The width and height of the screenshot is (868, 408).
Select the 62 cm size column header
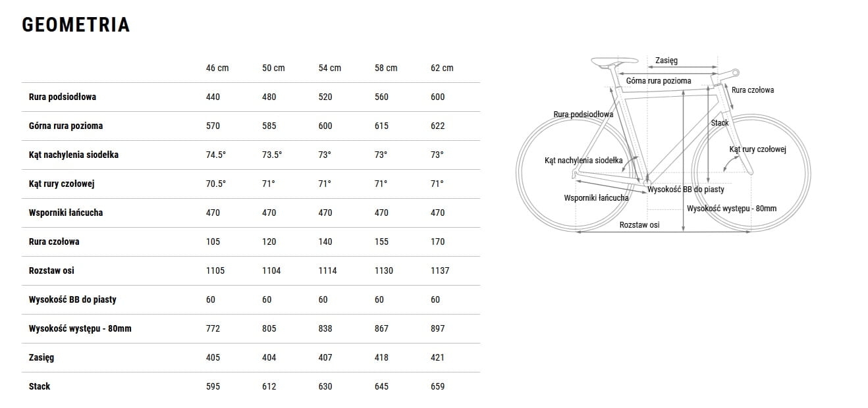click(442, 68)
